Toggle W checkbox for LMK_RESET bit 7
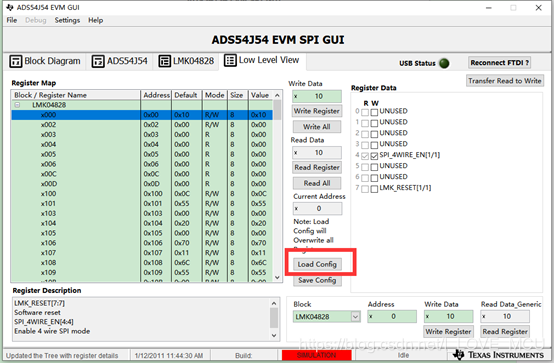554x363 pixels. click(374, 189)
